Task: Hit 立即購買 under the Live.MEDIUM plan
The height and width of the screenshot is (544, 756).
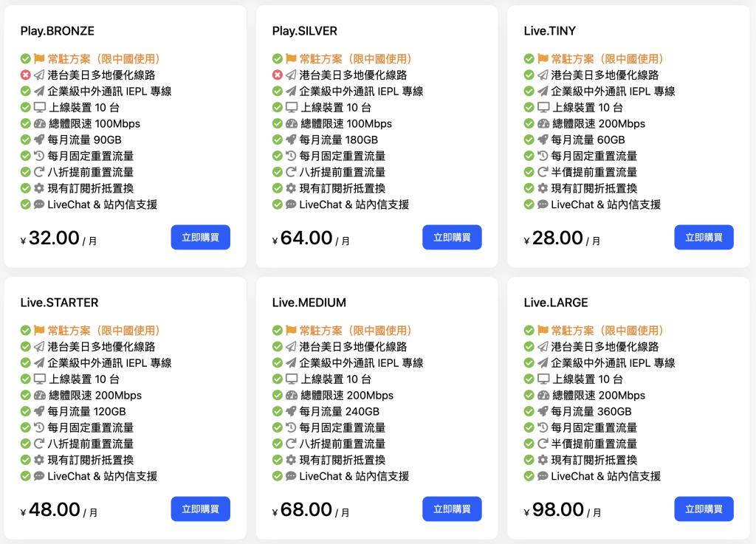Action: pos(452,509)
